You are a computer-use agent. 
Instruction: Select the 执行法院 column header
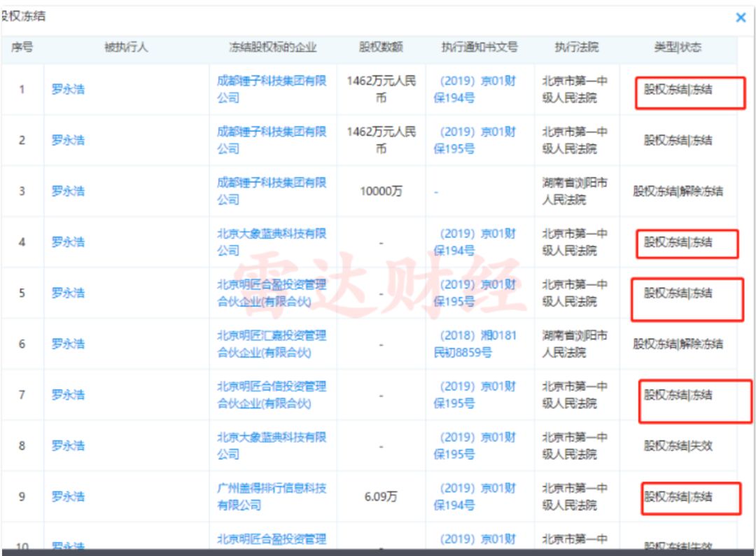coord(577,47)
